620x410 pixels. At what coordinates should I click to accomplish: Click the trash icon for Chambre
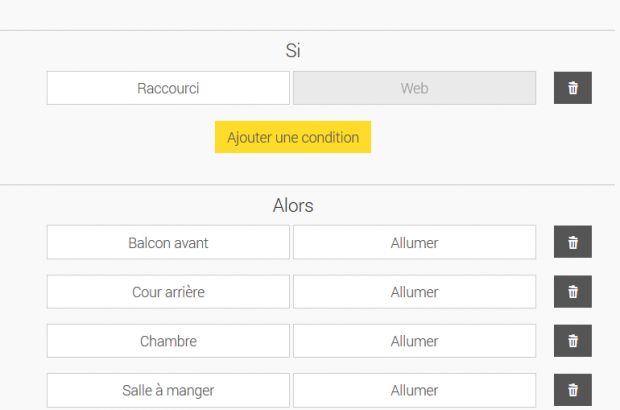click(x=573, y=341)
